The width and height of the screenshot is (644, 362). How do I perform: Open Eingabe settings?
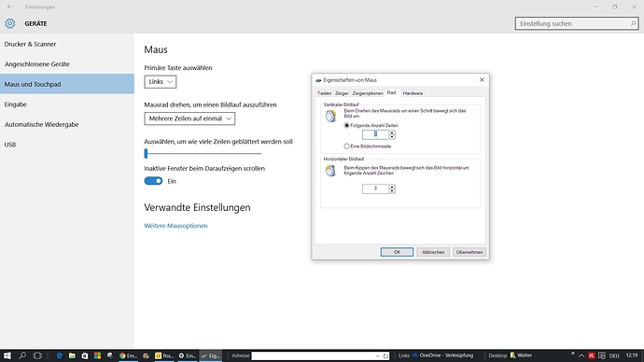(67, 104)
